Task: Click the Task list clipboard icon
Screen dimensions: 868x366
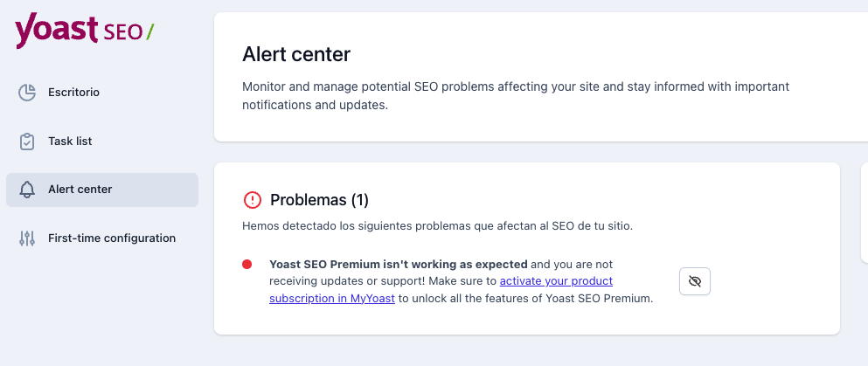Action: (27, 141)
